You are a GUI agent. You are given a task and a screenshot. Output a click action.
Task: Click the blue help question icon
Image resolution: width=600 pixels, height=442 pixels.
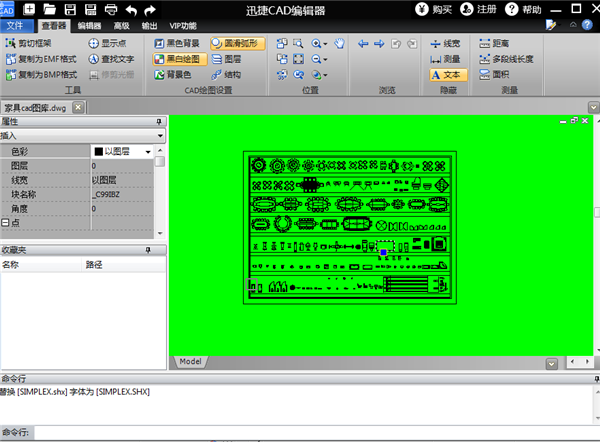click(x=587, y=25)
